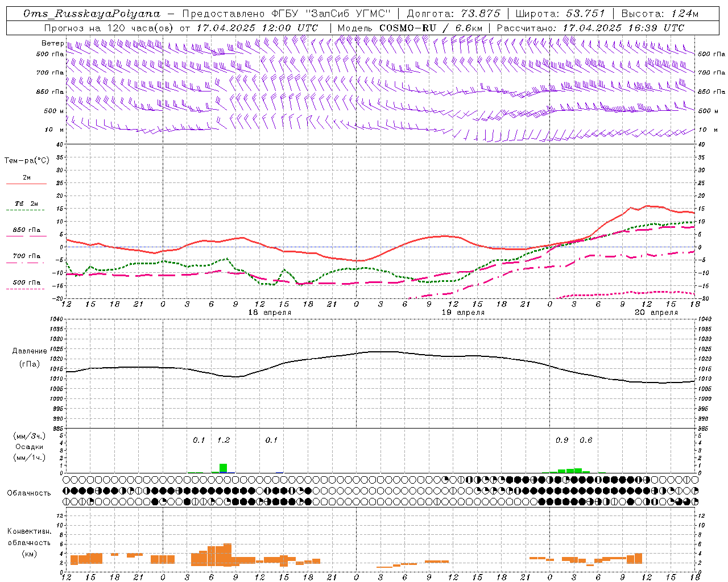Click the elevation text 'Высота: 124м'
728x582 pixels.
660,14
